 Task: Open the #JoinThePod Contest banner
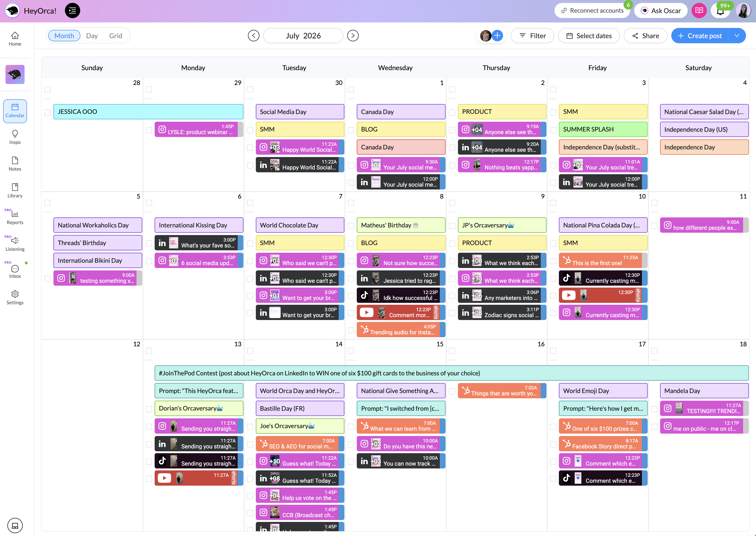coord(451,373)
